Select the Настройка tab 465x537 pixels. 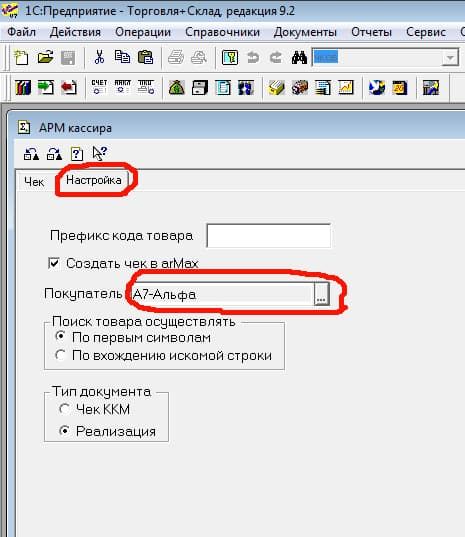tap(93, 180)
